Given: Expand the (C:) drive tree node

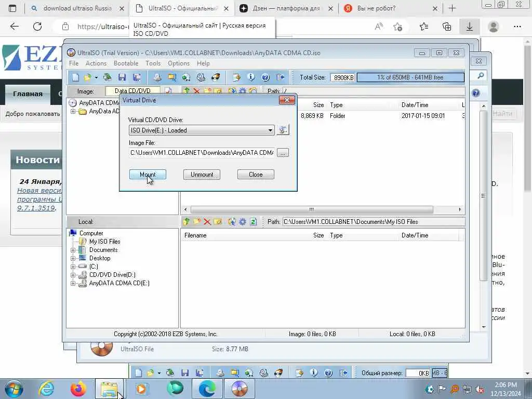Looking at the screenshot, I should [x=73, y=267].
